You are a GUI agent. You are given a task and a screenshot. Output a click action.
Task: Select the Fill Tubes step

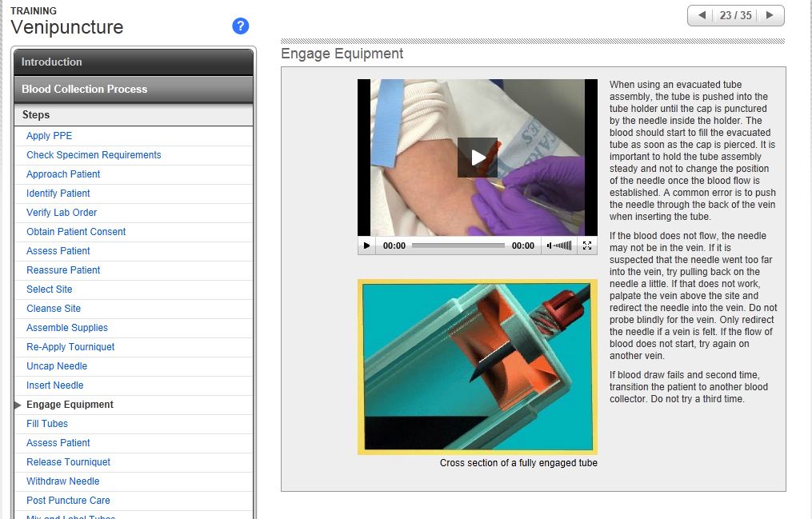(x=47, y=424)
